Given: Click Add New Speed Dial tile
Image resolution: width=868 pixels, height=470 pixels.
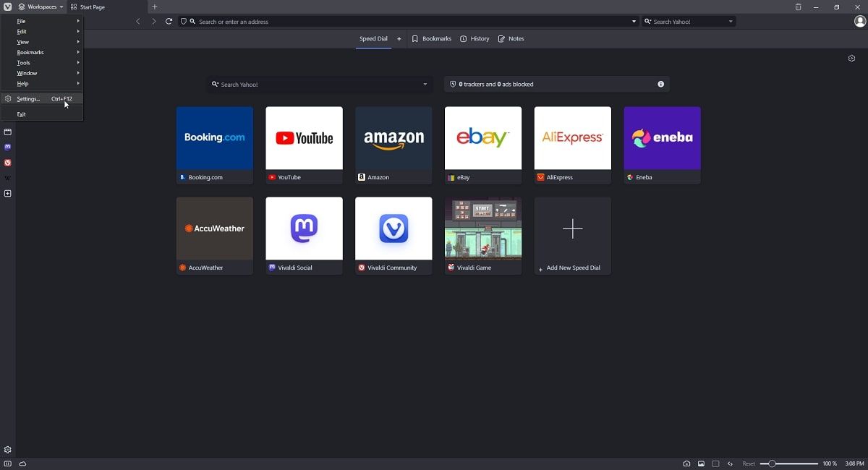Looking at the screenshot, I should click(573, 236).
